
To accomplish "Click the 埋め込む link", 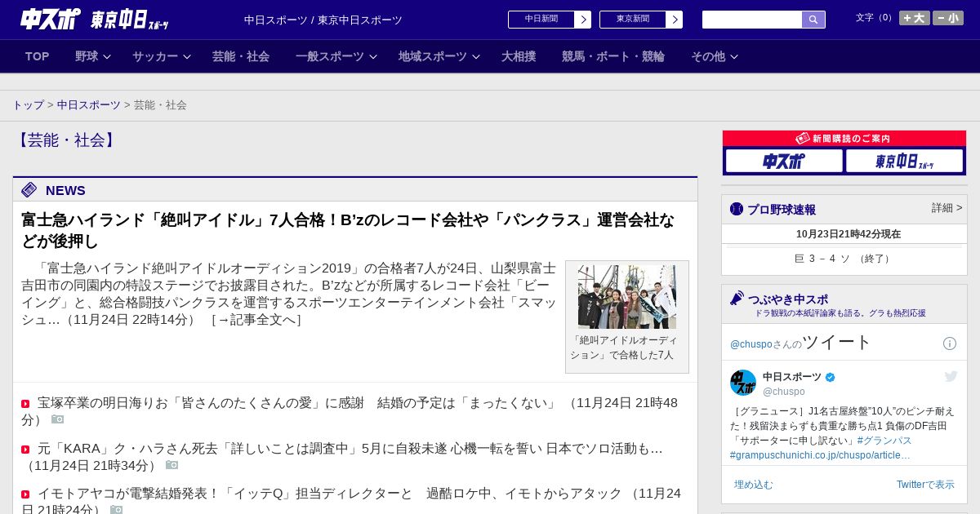I will coord(753,485).
